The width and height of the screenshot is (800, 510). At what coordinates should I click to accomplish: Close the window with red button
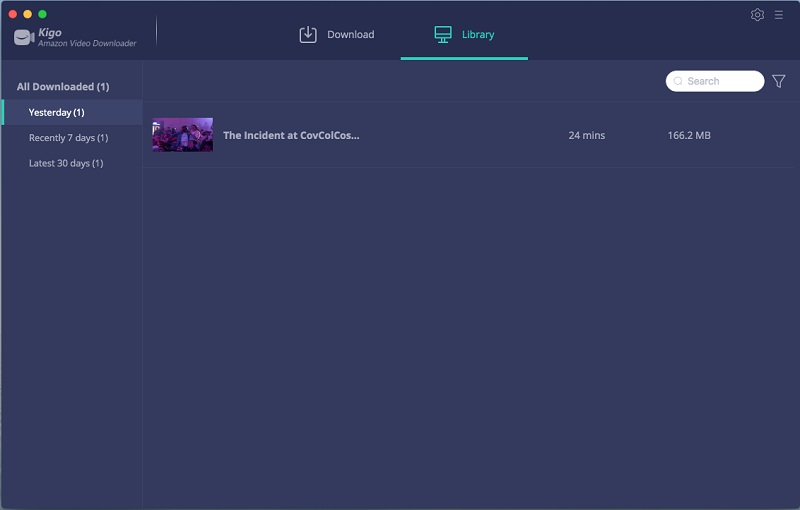pyautogui.click(x=13, y=14)
